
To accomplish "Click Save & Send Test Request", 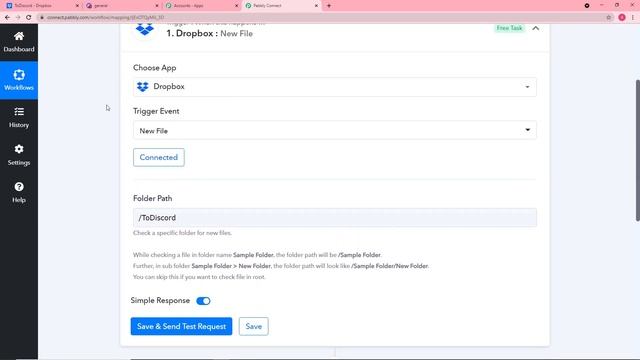I will tap(181, 327).
